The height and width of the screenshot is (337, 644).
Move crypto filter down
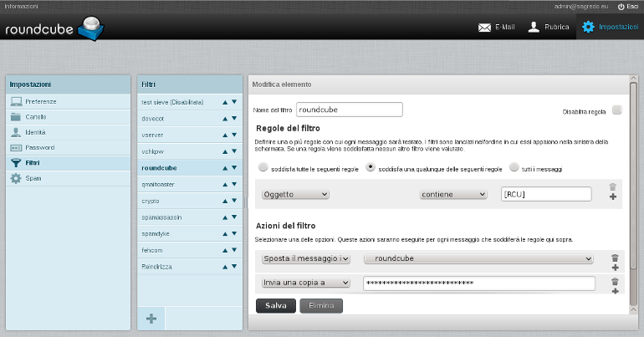pos(234,201)
